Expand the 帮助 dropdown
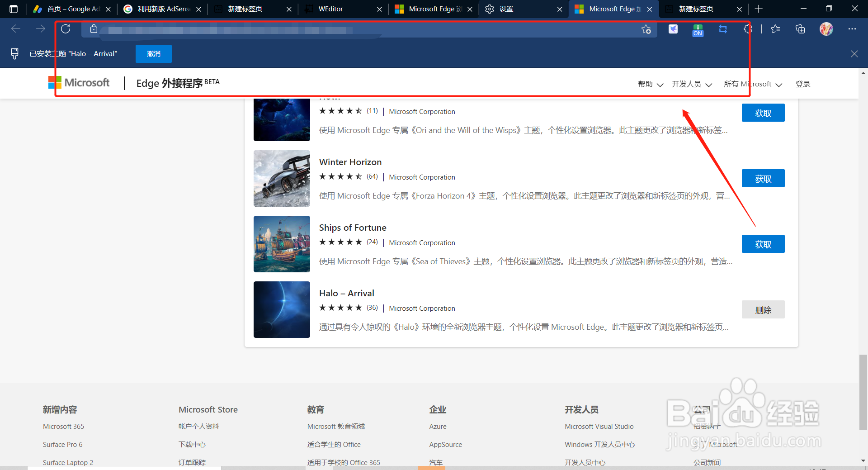 click(651, 84)
